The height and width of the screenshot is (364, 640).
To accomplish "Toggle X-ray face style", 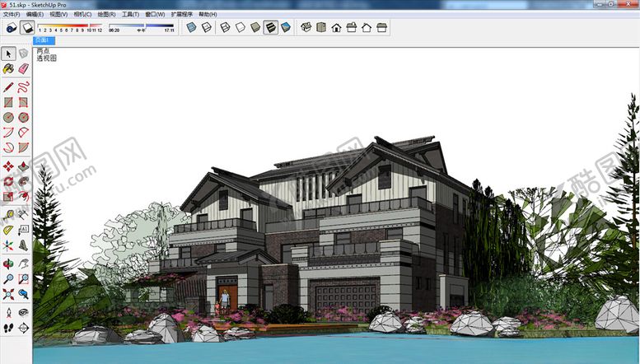I will click(192, 27).
